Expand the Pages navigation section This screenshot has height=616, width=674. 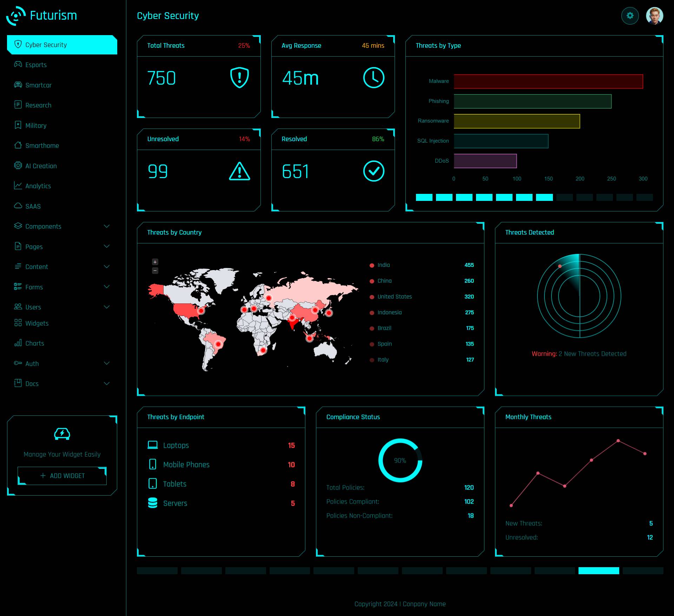62,246
